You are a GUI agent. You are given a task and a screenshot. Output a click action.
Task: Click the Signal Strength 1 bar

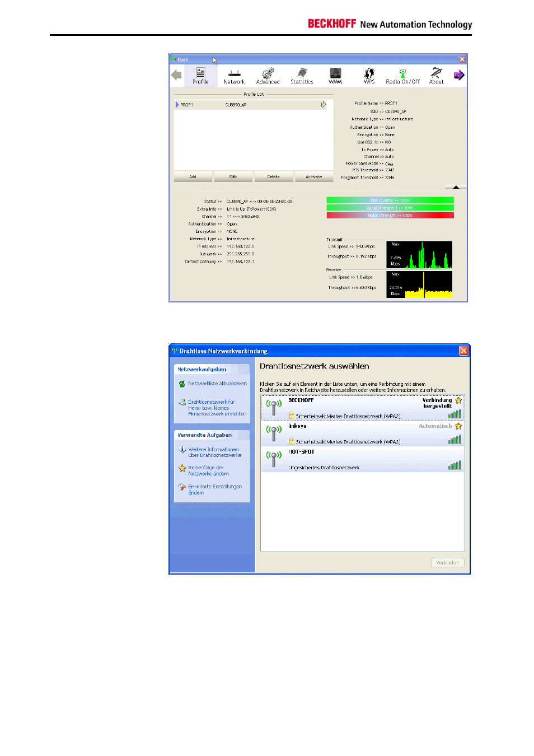pos(390,208)
